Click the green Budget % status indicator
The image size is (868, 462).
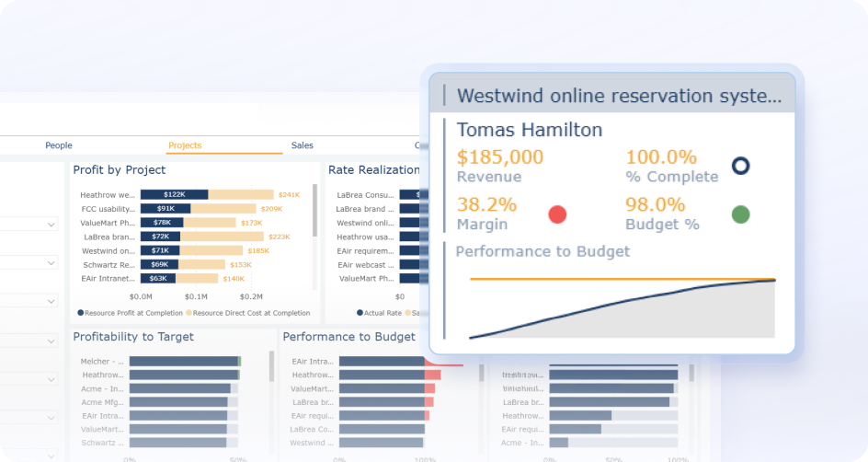pyautogui.click(x=740, y=214)
